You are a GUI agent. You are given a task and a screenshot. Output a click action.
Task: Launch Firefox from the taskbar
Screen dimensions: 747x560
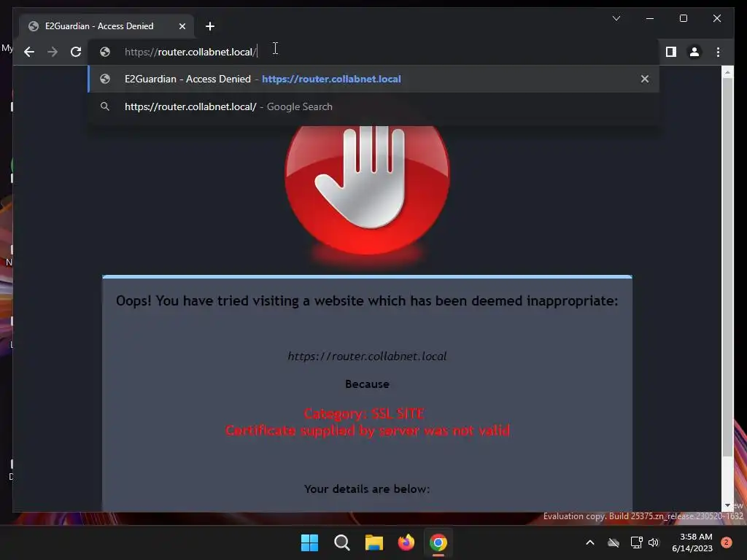pos(406,542)
